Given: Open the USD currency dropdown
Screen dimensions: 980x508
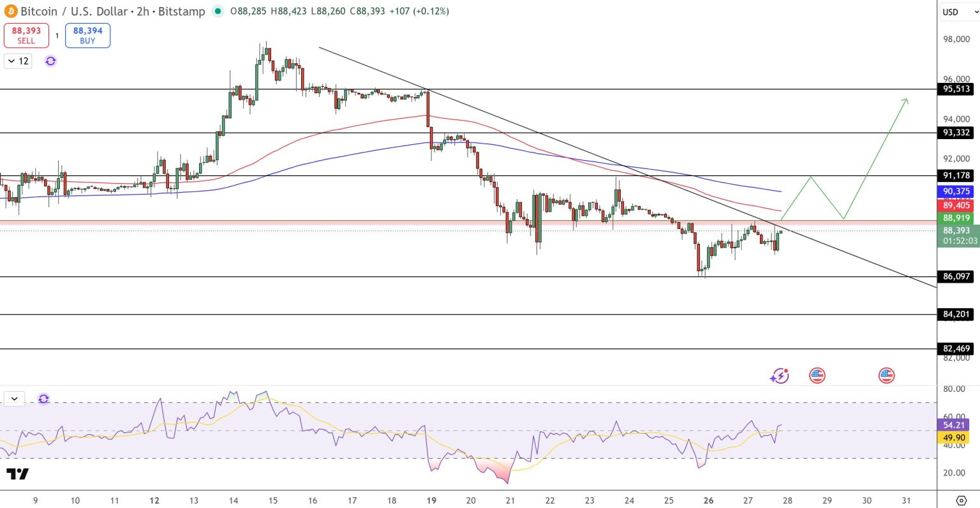Looking at the screenshot, I should coord(958,11).
